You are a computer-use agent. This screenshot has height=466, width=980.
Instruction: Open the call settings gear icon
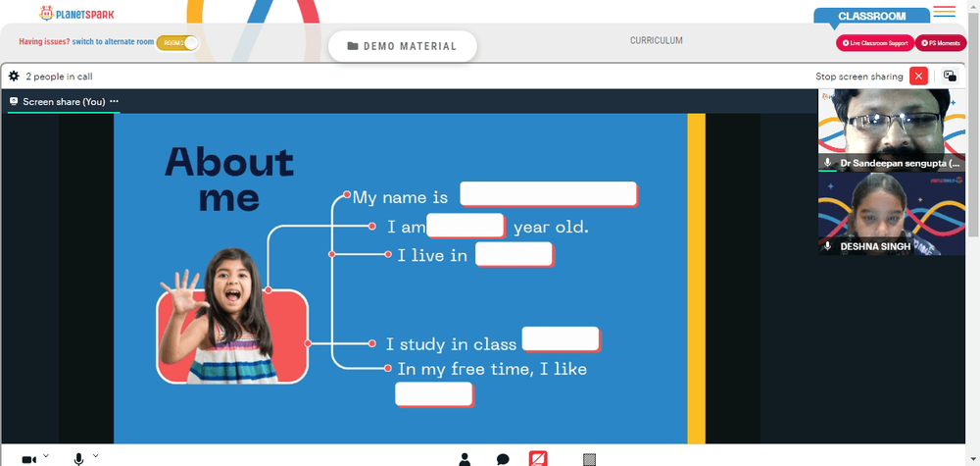14,77
